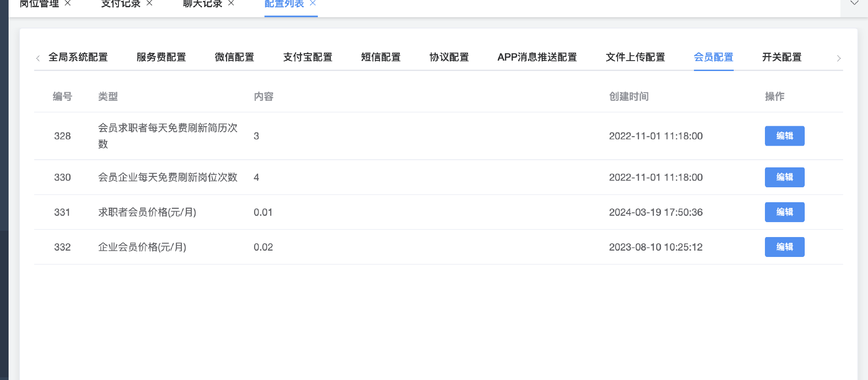868x380 pixels.
Task: Open 短信配置 settings tab
Action: 381,57
